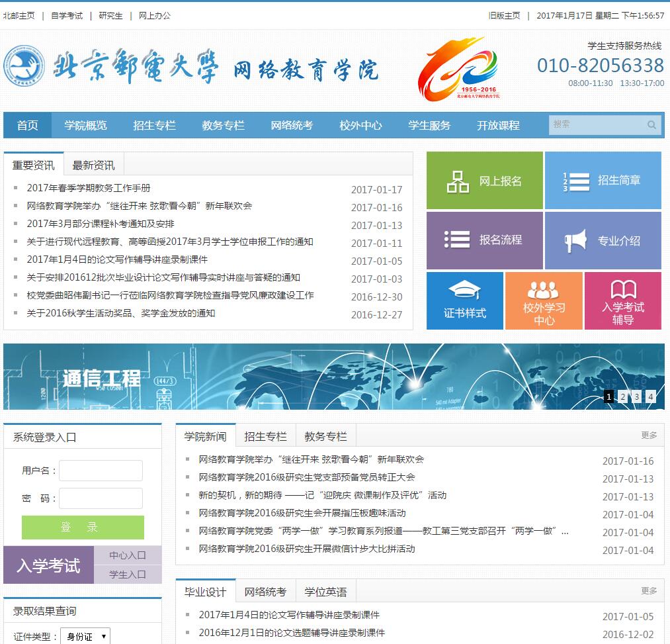Show banner slide 4
This screenshot has width=670, height=644.
[x=651, y=396]
